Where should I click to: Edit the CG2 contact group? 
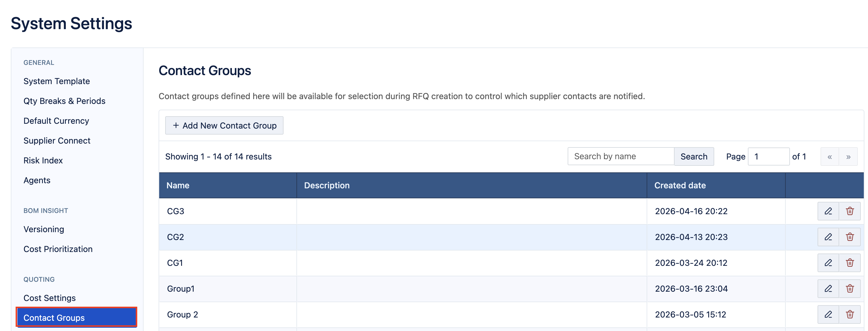(x=828, y=237)
